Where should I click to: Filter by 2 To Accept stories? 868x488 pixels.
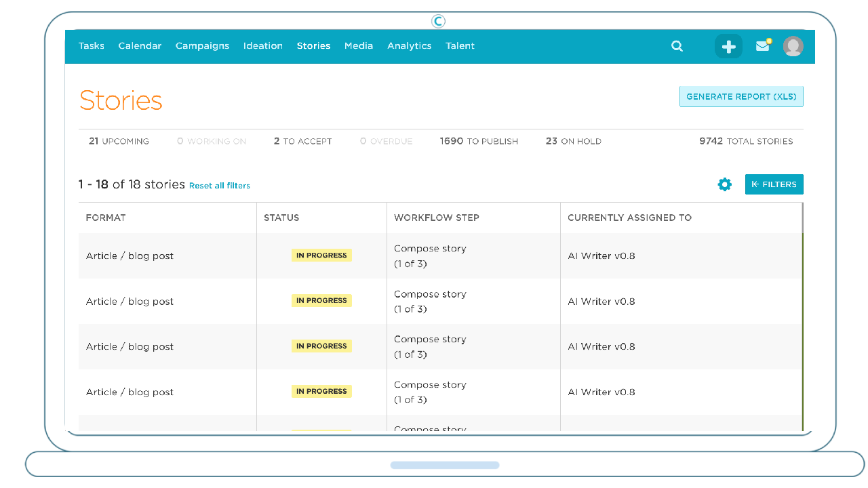302,141
